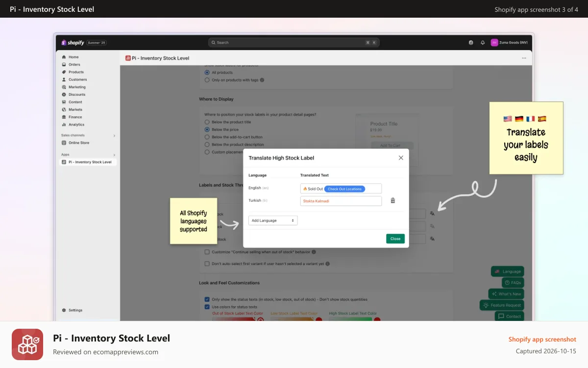Select the Products tag icon in sidebar
The image size is (588, 368).
point(64,72)
